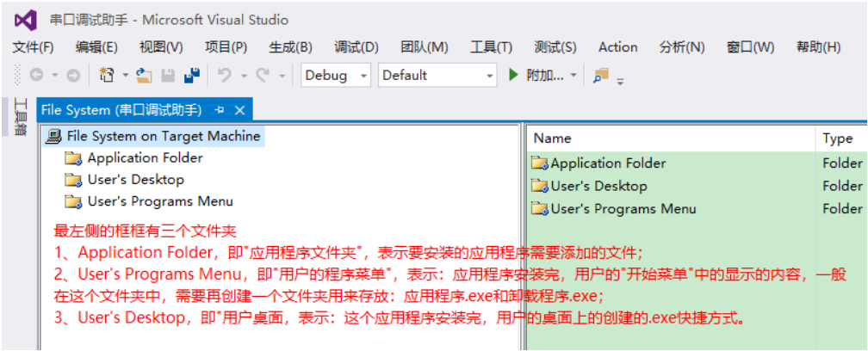This screenshot has width=868, height=351.
Task: Open the Undo history dropdown arrow
Action: click(244, 76)
